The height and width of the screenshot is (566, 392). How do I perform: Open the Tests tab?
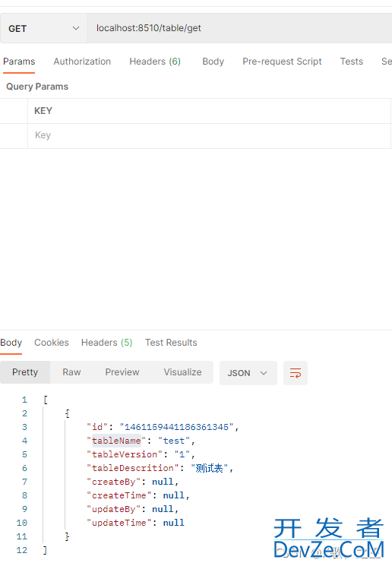tap(351, 62)
